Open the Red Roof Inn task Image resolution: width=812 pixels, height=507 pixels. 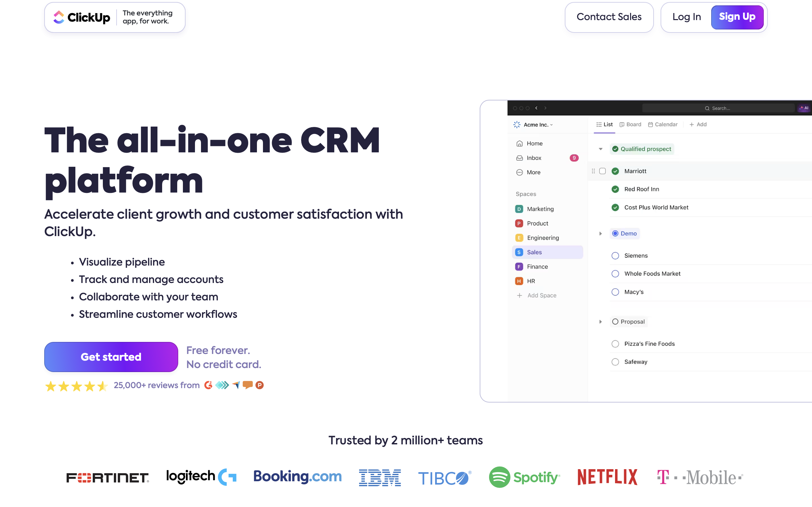[x=641, y=189]
